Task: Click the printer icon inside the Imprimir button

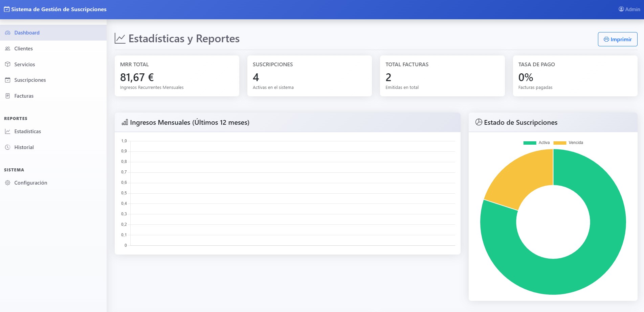Action: [x=606, y=39]
